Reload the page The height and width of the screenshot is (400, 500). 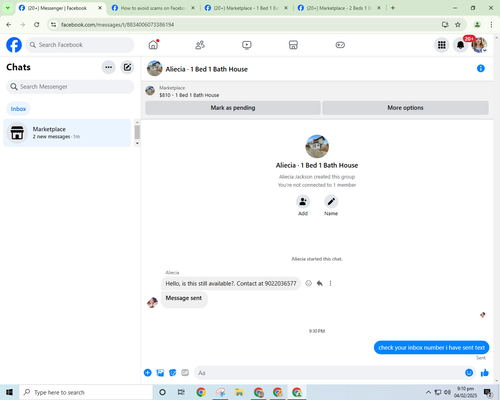(x=37, y=24)
